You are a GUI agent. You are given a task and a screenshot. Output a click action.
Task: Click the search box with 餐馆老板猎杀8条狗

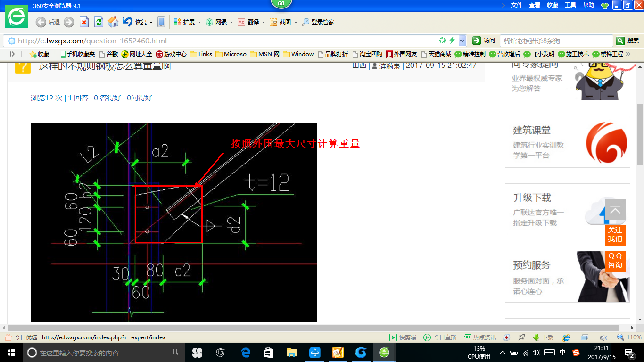556,41
